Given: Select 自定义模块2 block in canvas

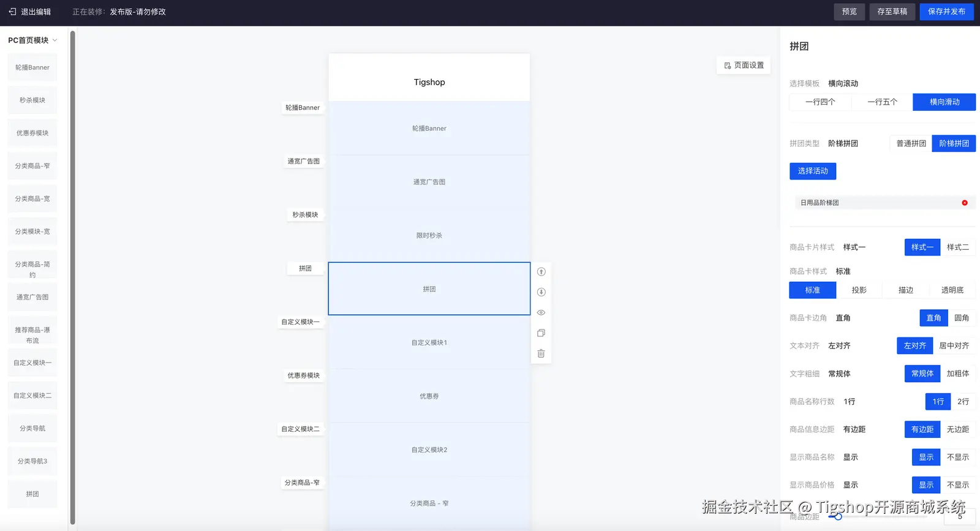Looking at the screenshot, I should pyautogui.click(x=429, y=450).
